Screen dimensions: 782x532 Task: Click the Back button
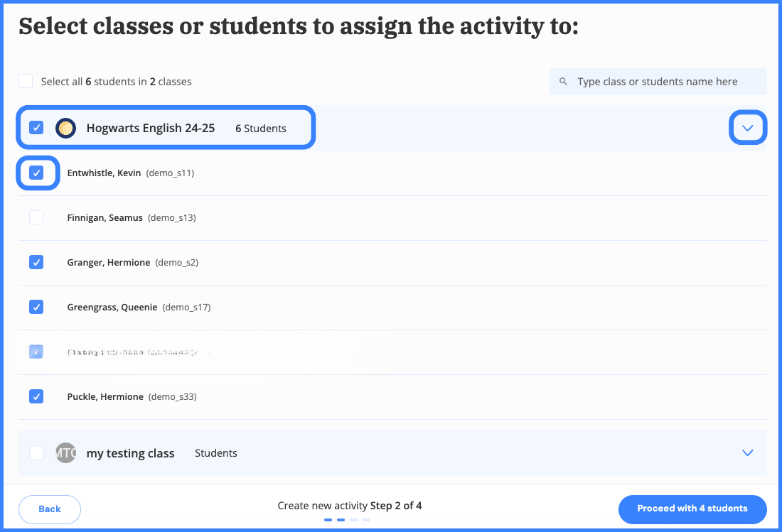coord(49,509)
